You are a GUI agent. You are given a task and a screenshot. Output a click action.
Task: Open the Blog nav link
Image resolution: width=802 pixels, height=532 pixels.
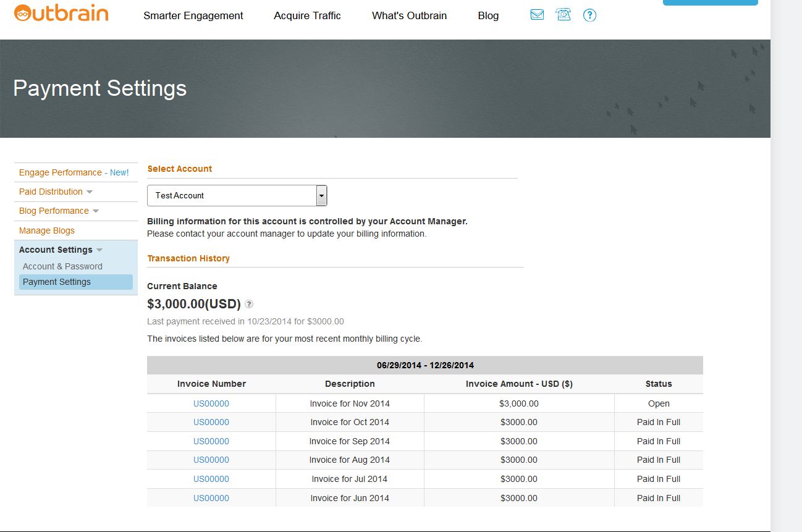click(x=488, y=16)
